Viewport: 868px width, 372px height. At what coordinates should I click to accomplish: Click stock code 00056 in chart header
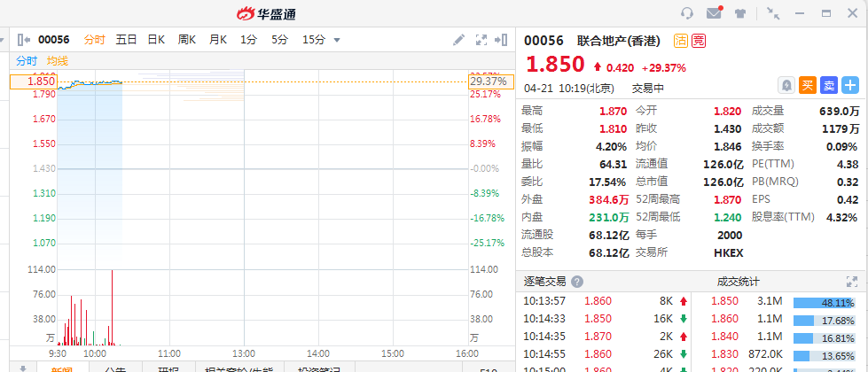pyautogui.click(x=54, y=39)
